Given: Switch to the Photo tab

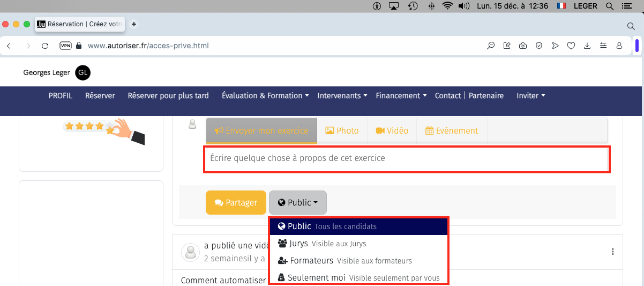Looking at the screenshot, I should pyautogui.click(x=342, y=130).
